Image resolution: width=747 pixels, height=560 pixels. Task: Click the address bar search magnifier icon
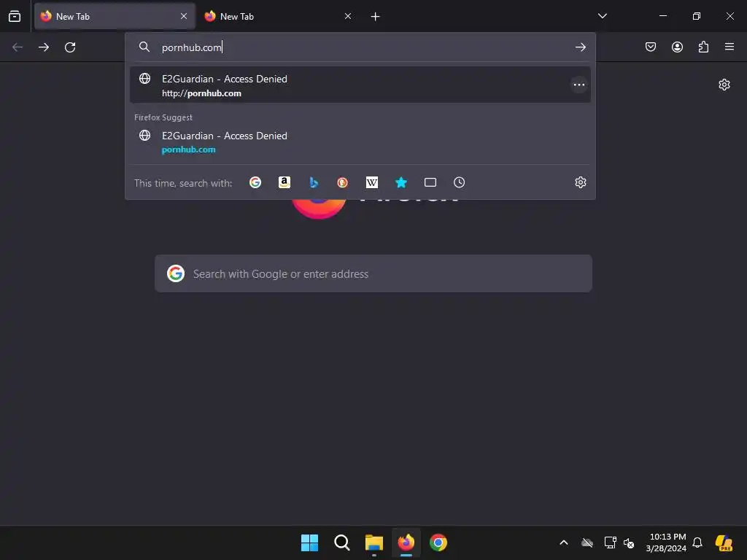click(x=144, y=47)
